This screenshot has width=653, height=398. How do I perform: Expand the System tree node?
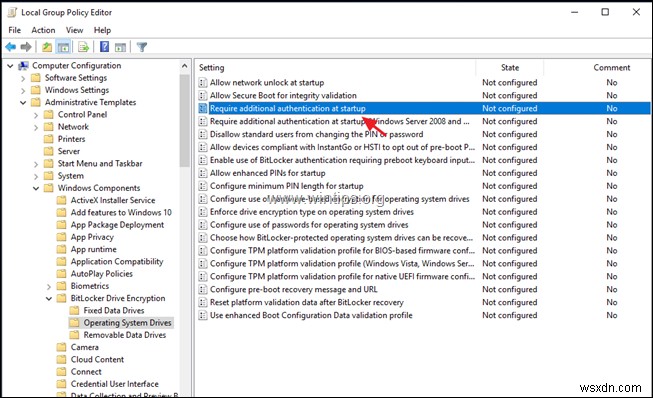coord(36,177)
